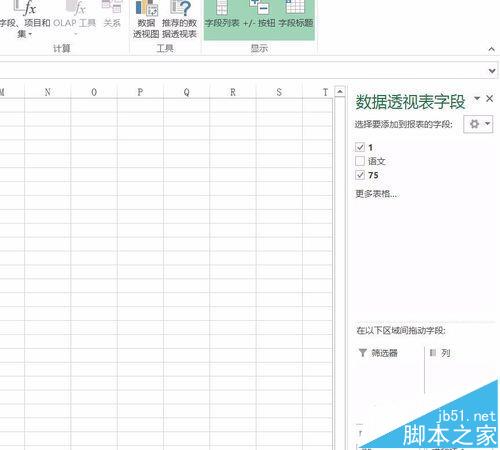500x450 pixels.
Task: Uncheck field '75' checkbox
Action: [x=360, y=175]
